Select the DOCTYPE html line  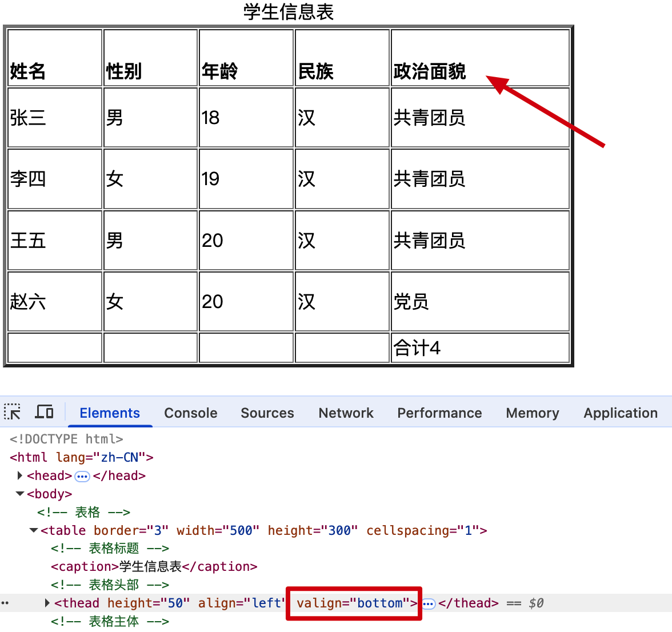[66, 439]
